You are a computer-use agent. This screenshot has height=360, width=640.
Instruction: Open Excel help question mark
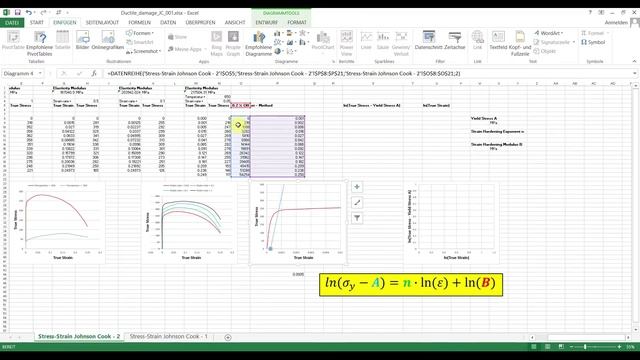[x=590, y=13]
